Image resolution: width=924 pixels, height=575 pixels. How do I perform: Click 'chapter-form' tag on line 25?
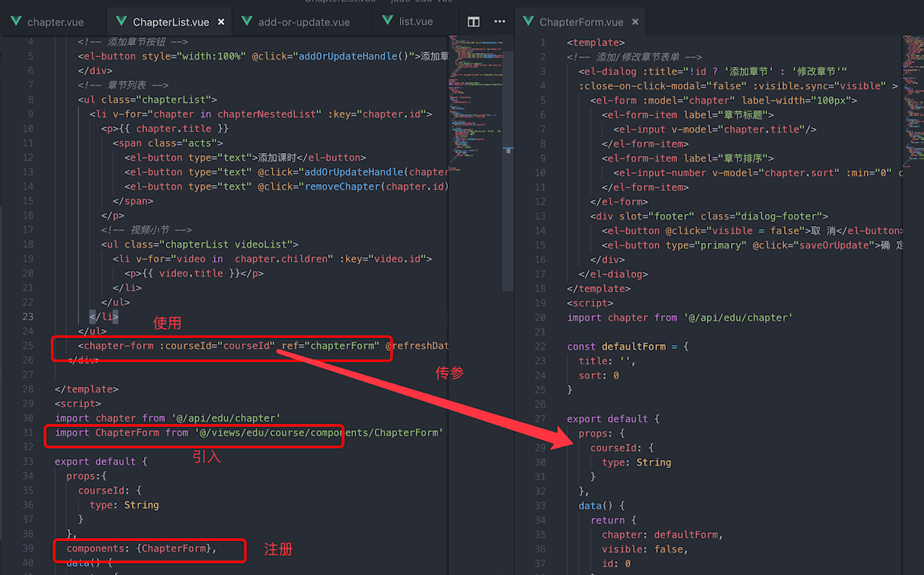pyautogui.click(x=118, y=346)
